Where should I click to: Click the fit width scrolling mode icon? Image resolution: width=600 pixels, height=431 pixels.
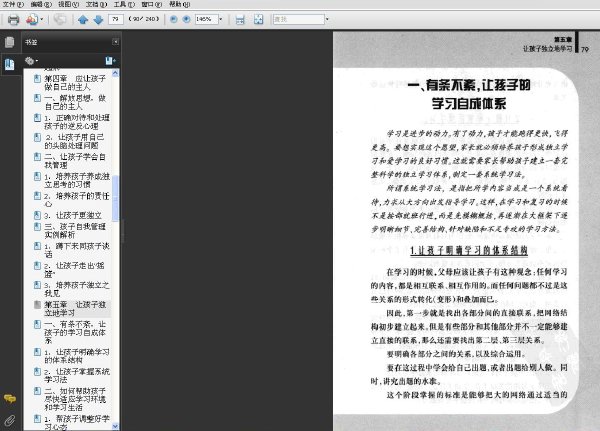(240, 20)
